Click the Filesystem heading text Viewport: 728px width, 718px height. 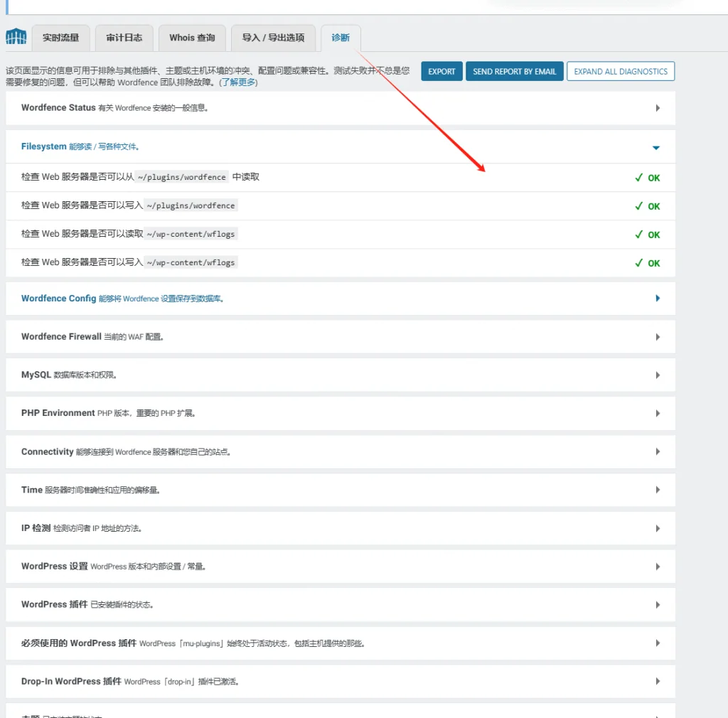point(43,146)
